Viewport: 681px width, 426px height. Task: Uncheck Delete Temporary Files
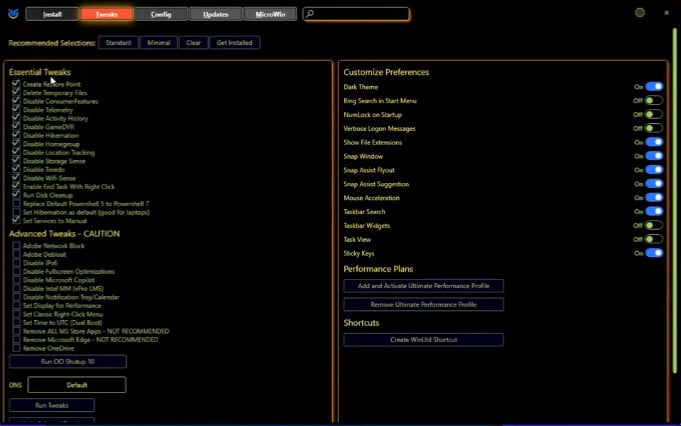point(16,92)
